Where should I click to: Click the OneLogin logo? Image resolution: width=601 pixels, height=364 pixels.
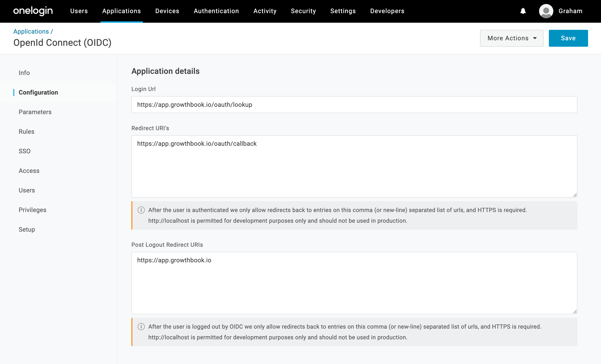pyautogui.click(x=33, y=11)
